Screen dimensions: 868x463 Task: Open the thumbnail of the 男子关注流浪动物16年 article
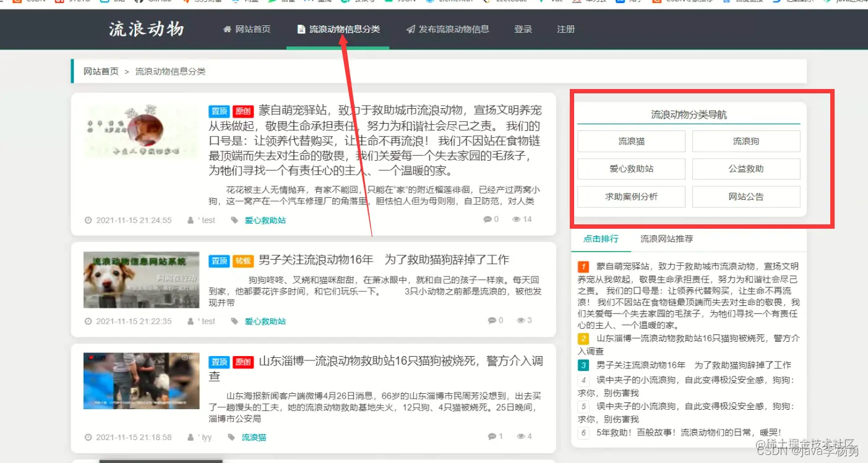(142, 279)
